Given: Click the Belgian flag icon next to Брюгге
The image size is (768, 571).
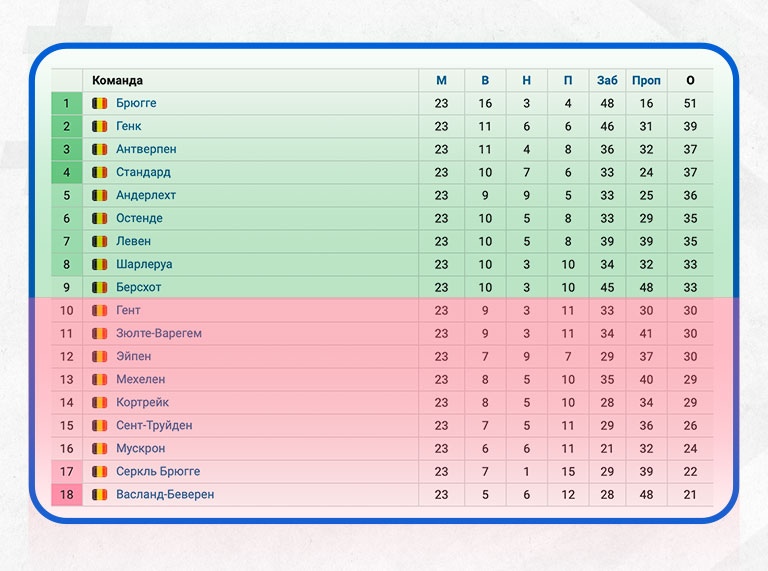Looking at the screenshot, I should [100, 103].
